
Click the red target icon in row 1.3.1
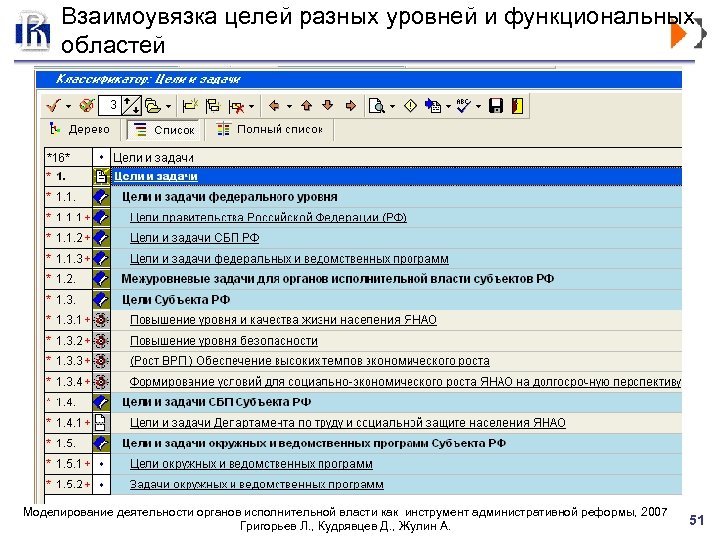click(x=101, y=320)
